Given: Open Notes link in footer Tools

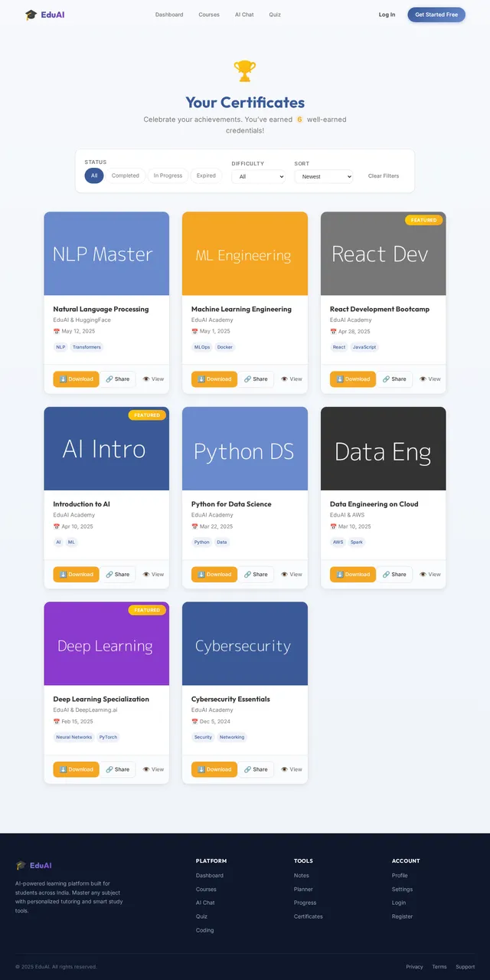Looking at the screenshot, I should coord(302,876).
